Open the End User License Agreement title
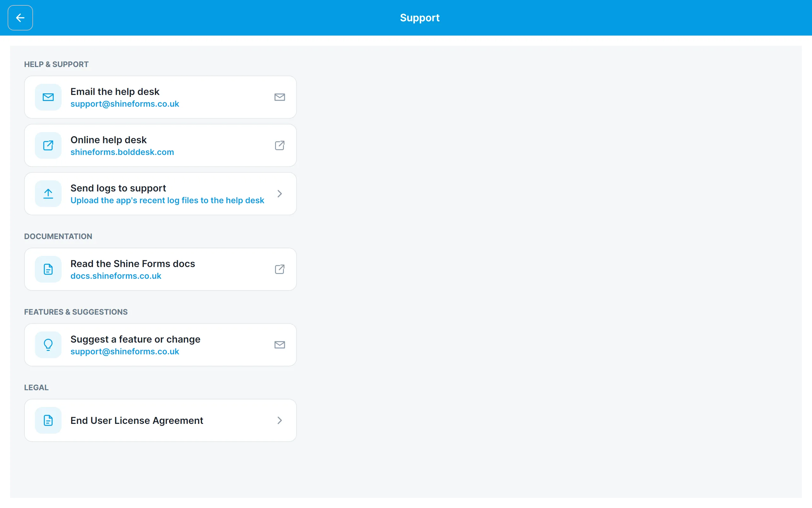 pos(137,420)
